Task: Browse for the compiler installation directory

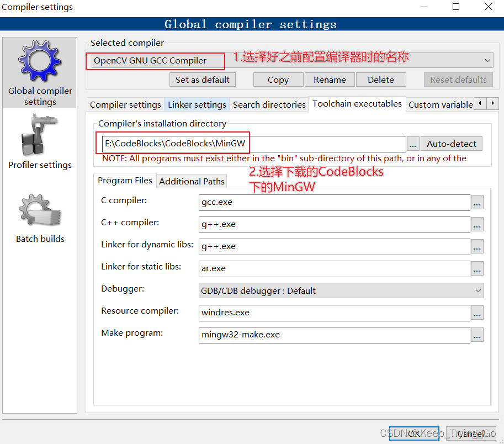Action: point(412,144)
